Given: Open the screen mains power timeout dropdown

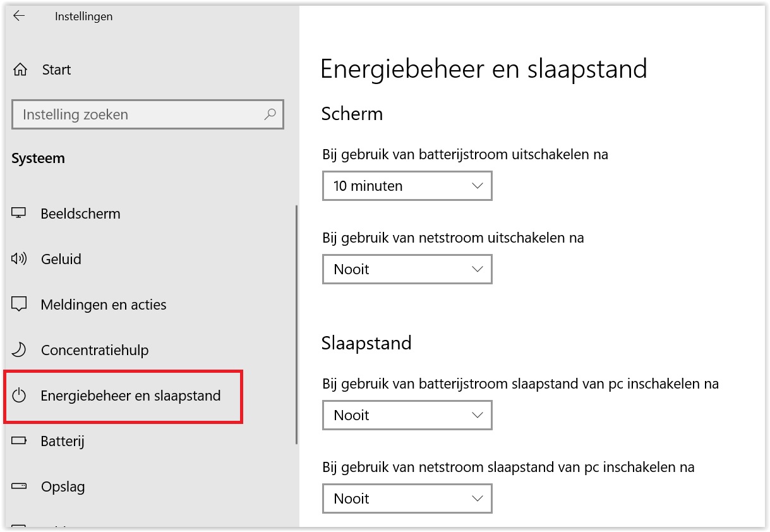Looking at the screenshot, I should coord(407,269).
